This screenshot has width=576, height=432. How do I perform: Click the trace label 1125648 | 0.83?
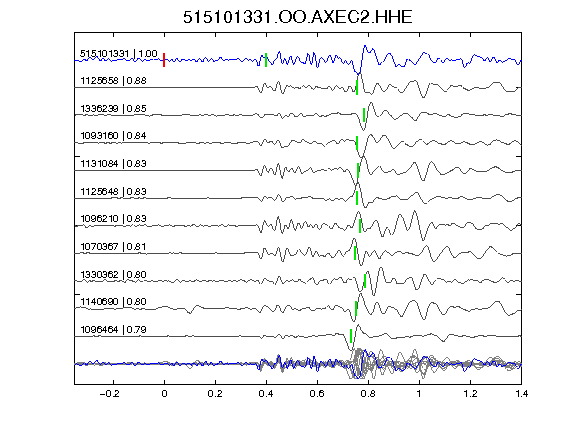(114, 192)
